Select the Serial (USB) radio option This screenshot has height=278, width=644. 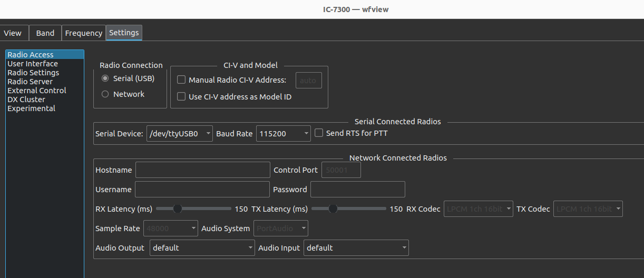point(128,78)
